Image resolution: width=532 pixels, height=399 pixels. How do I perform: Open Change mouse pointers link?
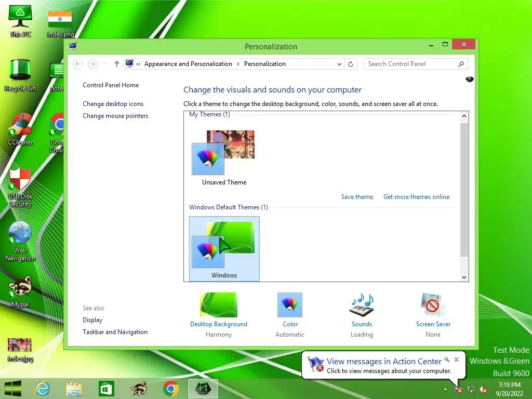pyautogui.click(x=115, y=116)
